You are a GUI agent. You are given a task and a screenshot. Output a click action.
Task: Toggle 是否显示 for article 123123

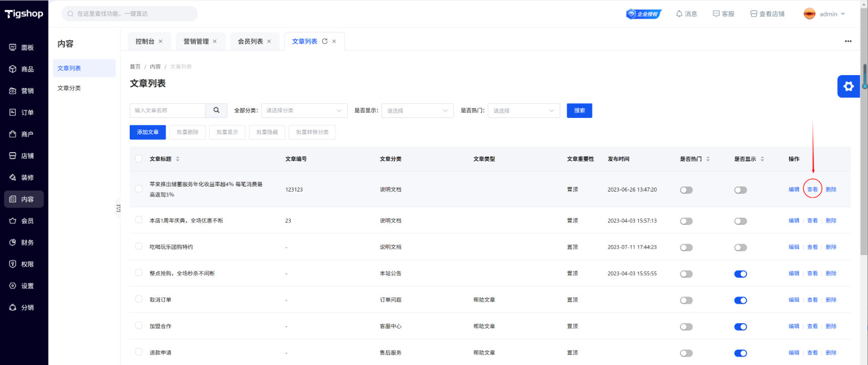(x=740, y=190)
